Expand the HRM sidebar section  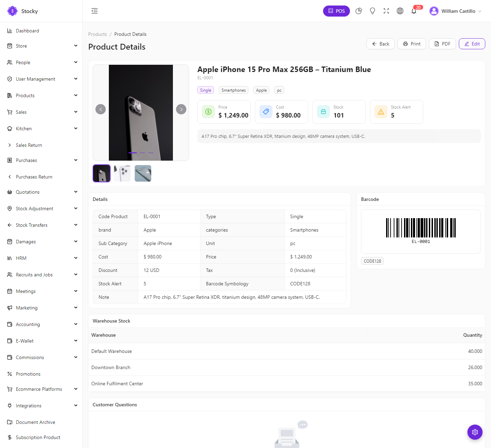tap(41, 258)
